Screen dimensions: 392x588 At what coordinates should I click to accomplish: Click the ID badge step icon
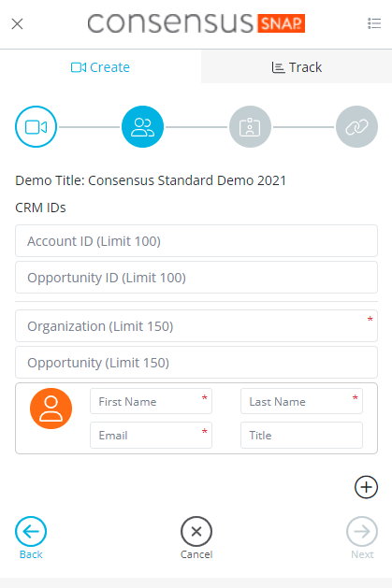tap(250, 127)
